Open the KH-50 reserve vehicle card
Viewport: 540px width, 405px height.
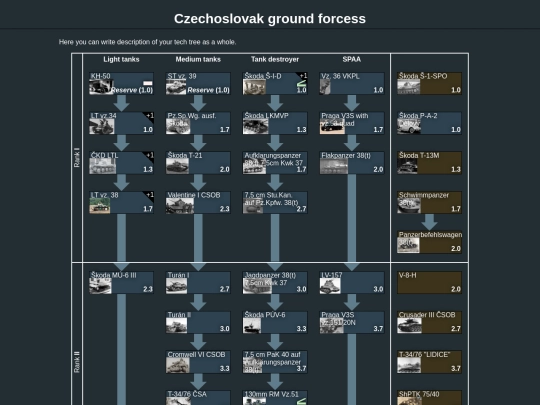[121, 83]
